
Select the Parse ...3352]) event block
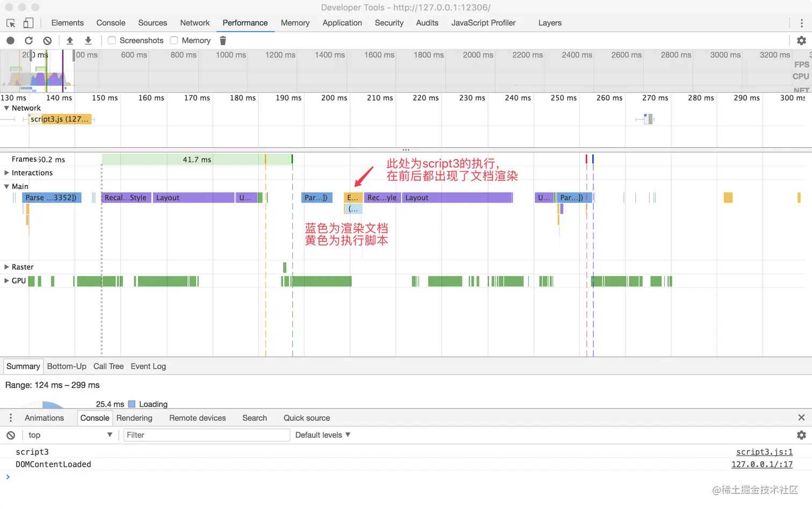pos(52,198)
